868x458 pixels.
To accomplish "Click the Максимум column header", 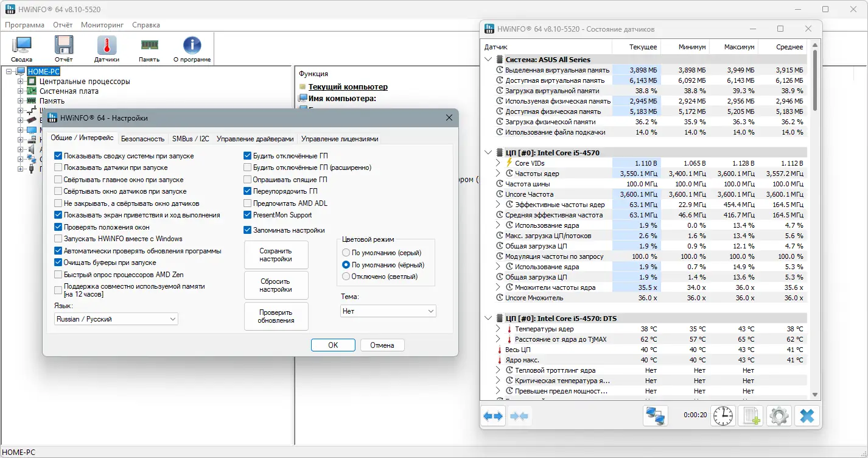I will coord(733,47).
